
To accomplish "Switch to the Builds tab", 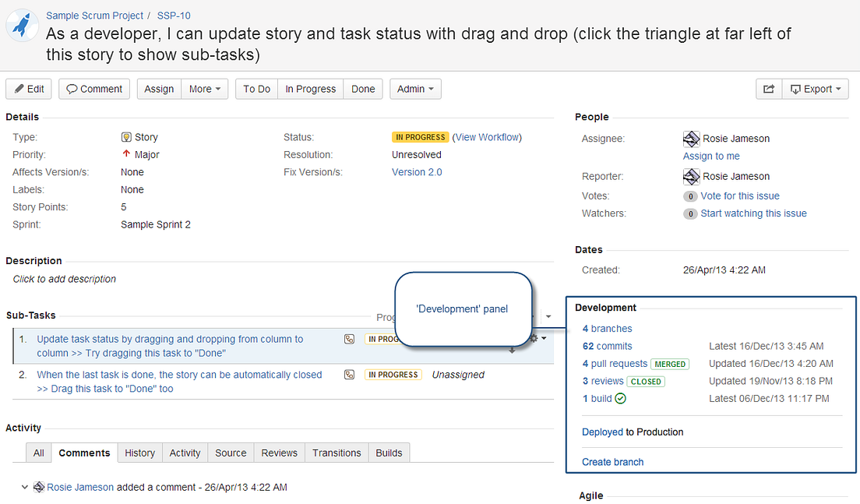I will (x=389, y=453).
